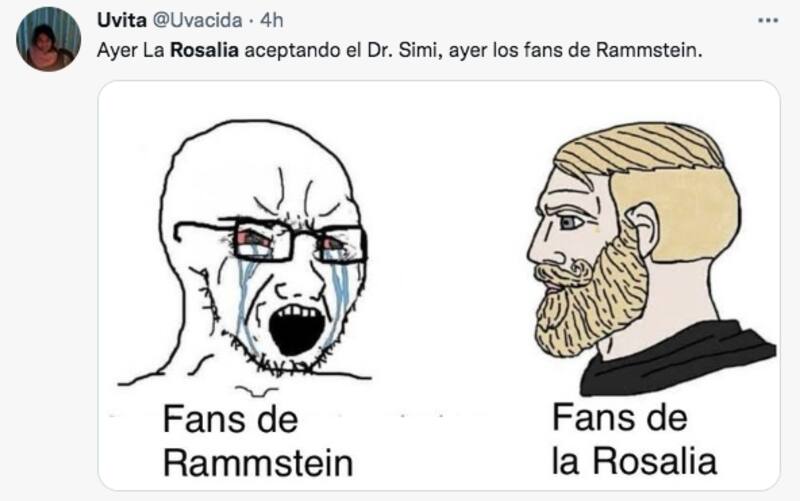Click the blue tears on wojak's cheek
The height and width of the screenshot is (501, 800).
(245, 298)
